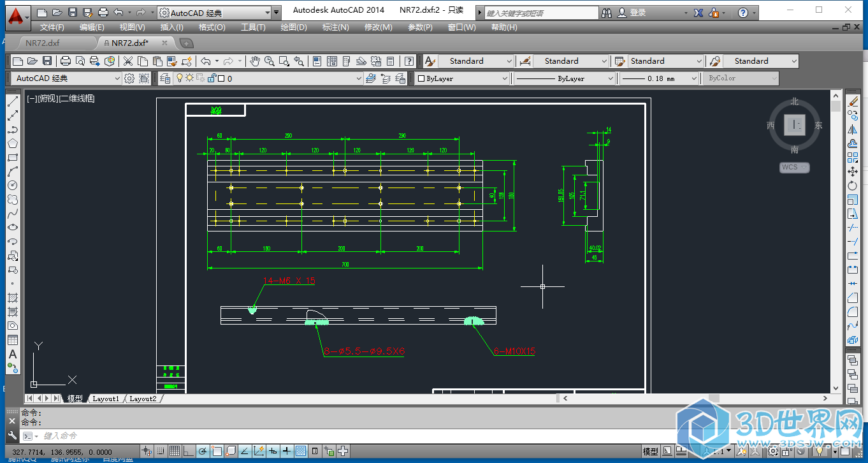Screen dimensions: 868x463
Task: Click the Save icon in quick access toolbar
Action: tap(73, 12)
